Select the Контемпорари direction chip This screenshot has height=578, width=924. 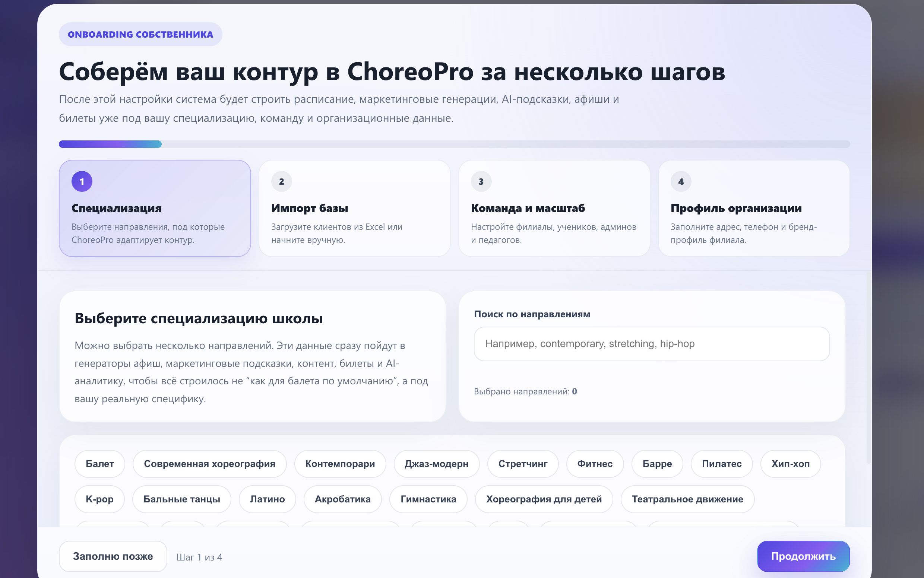point(340,464)
